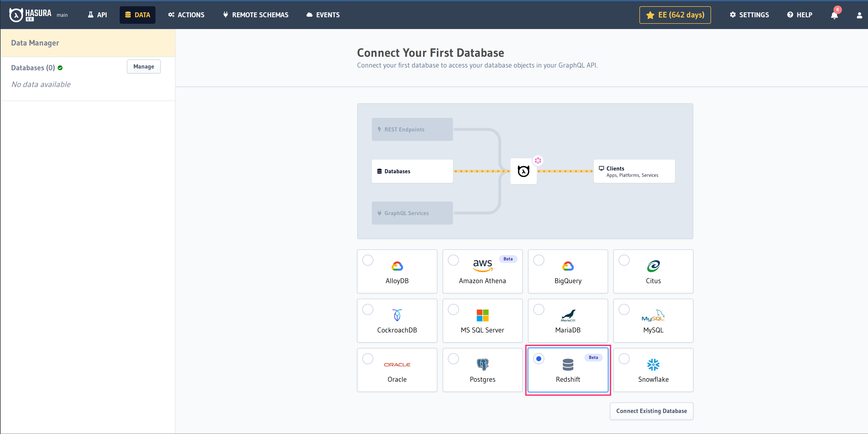This screenshot has width=868, height=434.
Task: Select the Citus radio button
Action: [x=624, y=260]
